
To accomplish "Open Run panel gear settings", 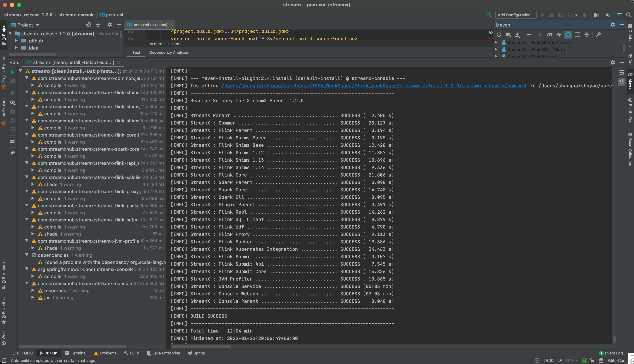I will click(613, 62).
